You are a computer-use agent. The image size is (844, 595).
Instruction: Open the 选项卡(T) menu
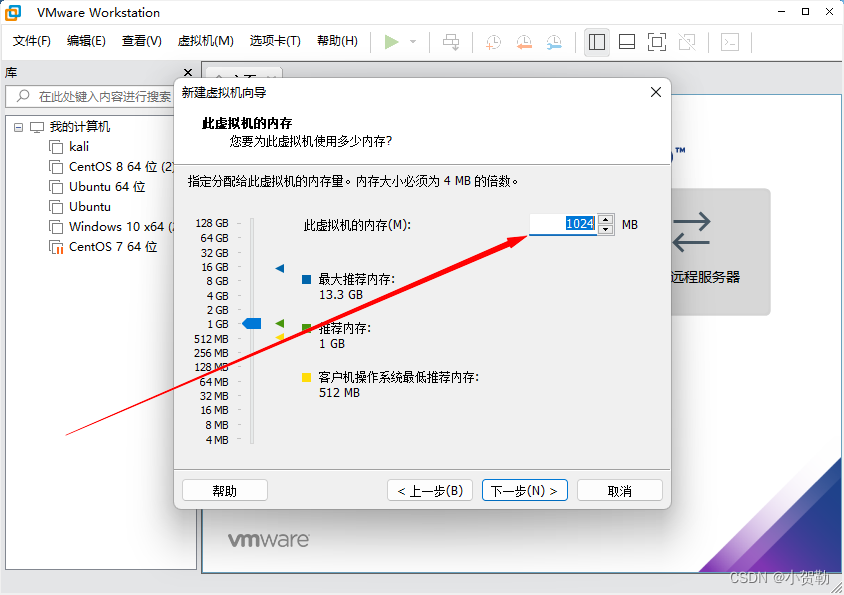tap(275, 41)
